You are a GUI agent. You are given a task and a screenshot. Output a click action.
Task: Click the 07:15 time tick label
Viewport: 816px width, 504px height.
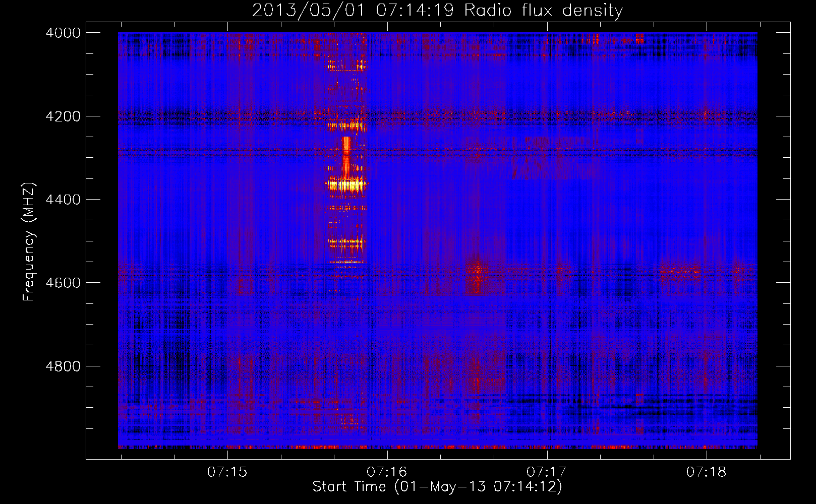click(x=227, y=472)
